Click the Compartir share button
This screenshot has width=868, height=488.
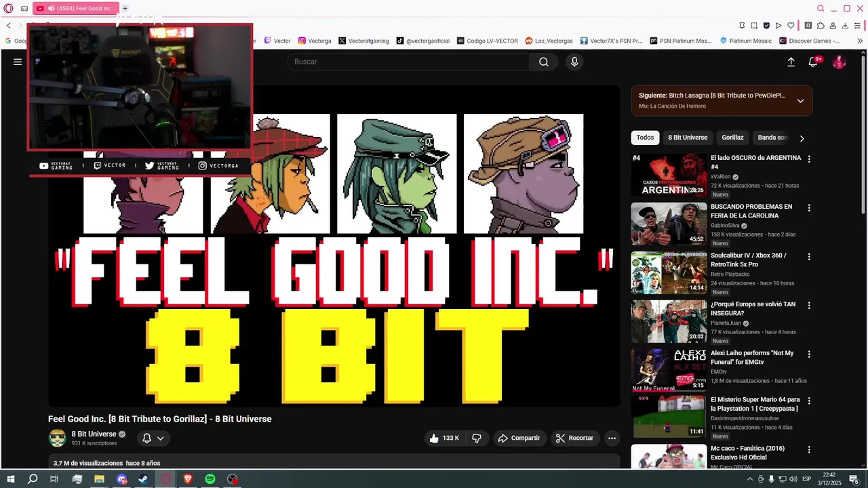(519, 438)
